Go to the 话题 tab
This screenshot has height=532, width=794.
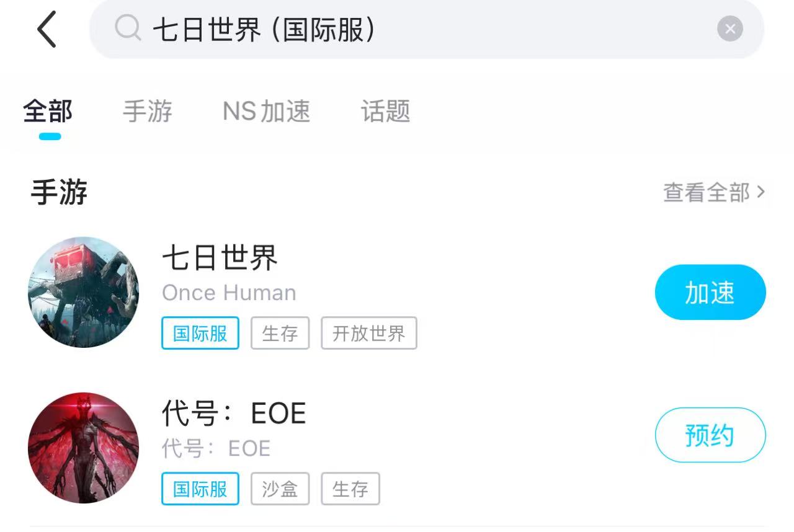click(x=385, y=112)
